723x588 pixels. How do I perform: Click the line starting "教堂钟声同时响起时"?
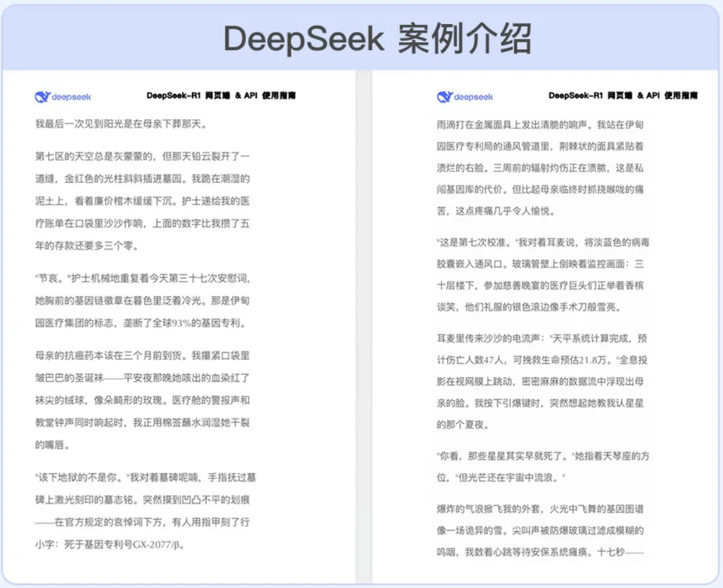[x=143, y=423]
